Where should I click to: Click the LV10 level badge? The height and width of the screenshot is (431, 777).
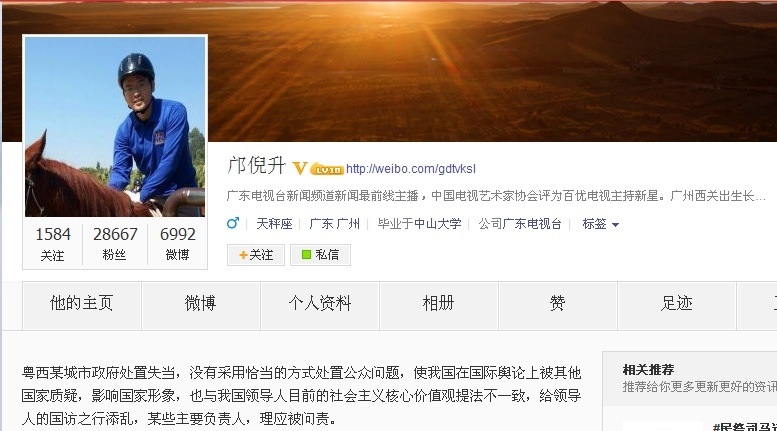tap(327, 170)
